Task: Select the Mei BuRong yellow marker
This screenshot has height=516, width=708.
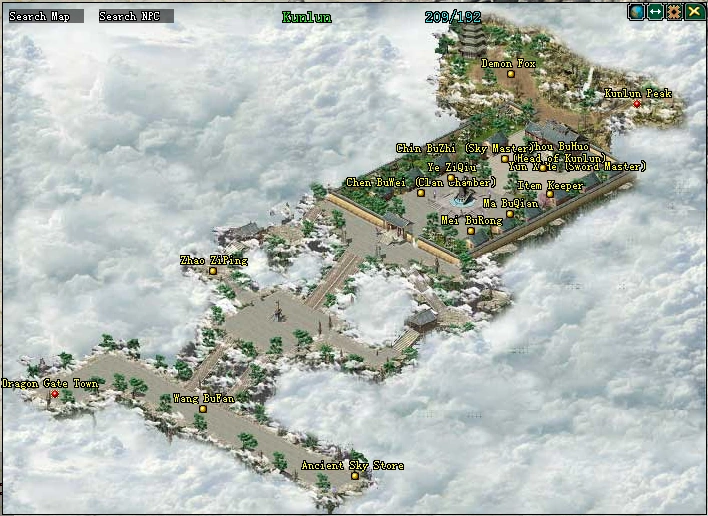Action: [x=471, y=231]
